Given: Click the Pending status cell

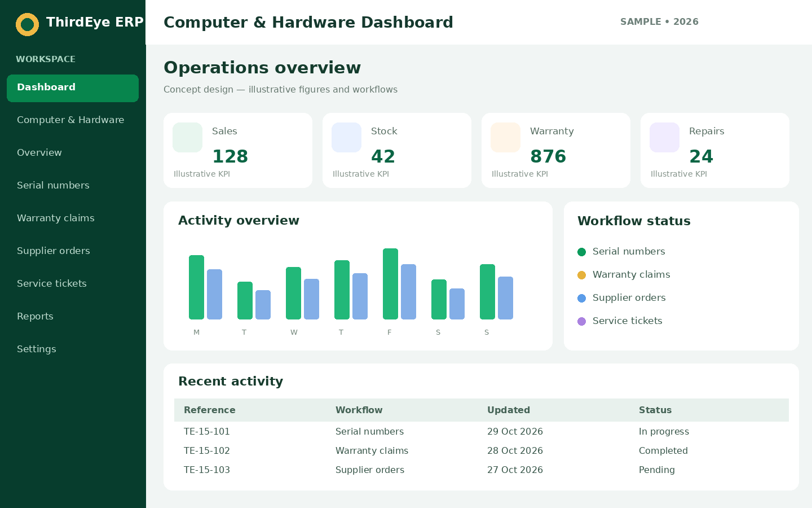Looking at the screenshot, I should click(x=657, y=470).
